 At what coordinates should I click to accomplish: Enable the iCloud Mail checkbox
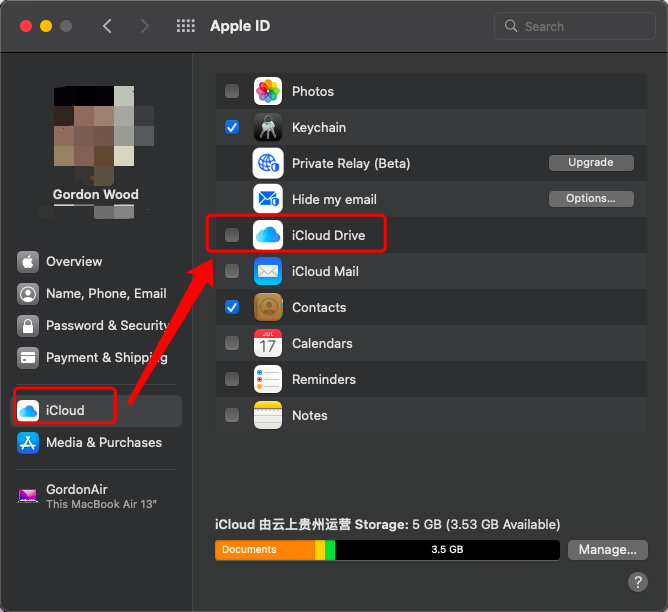coord(232,271)
